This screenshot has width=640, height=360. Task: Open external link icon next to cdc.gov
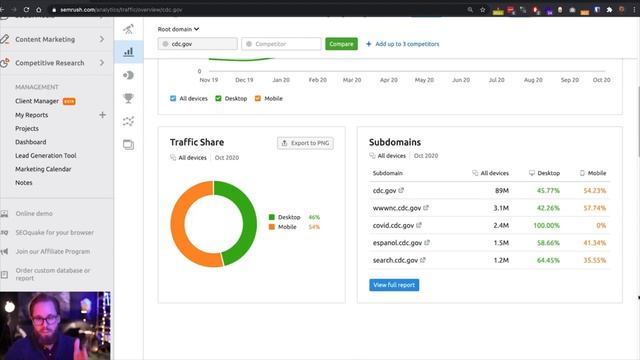pos(401,190)
